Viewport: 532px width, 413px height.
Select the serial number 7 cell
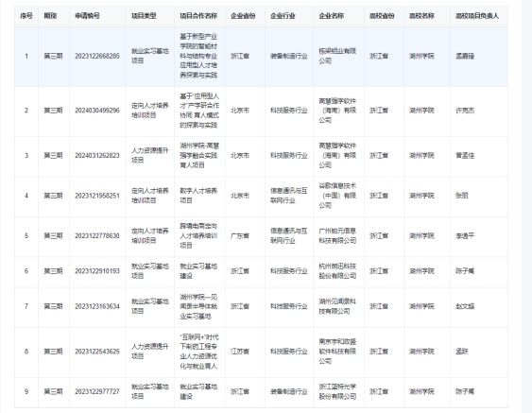point(26,306)
